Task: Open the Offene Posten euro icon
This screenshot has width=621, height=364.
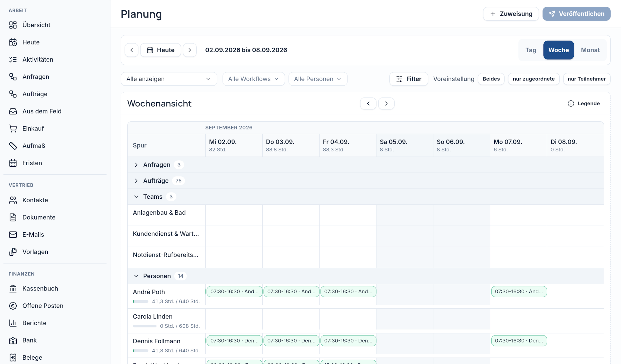Action: pyautogui.click(x=13, y=306)
